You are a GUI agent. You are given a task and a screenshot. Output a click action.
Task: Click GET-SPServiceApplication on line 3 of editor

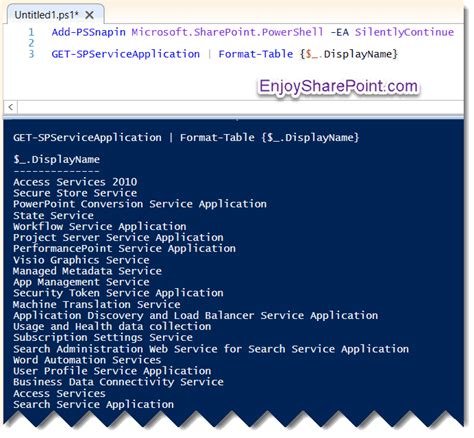coord(126,54)
